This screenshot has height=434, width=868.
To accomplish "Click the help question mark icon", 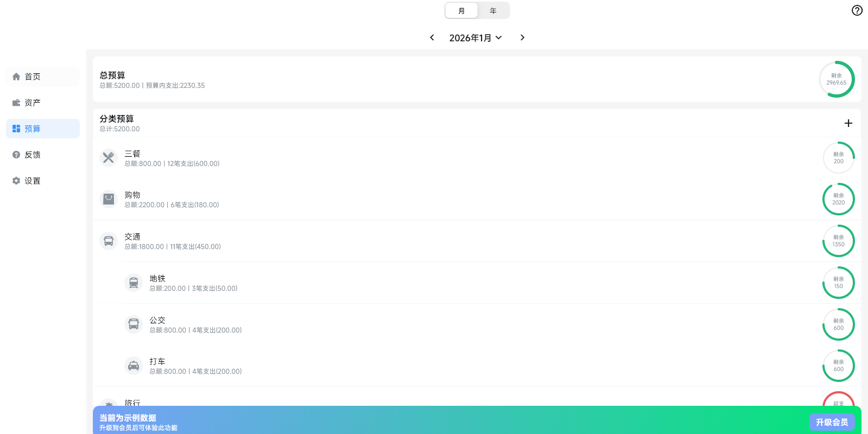I will point(857,10).
